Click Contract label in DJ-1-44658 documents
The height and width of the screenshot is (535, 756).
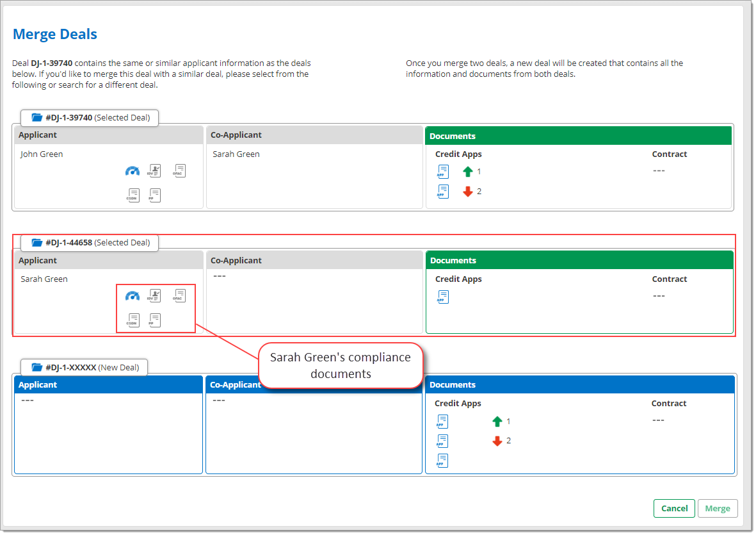point(669,279)
